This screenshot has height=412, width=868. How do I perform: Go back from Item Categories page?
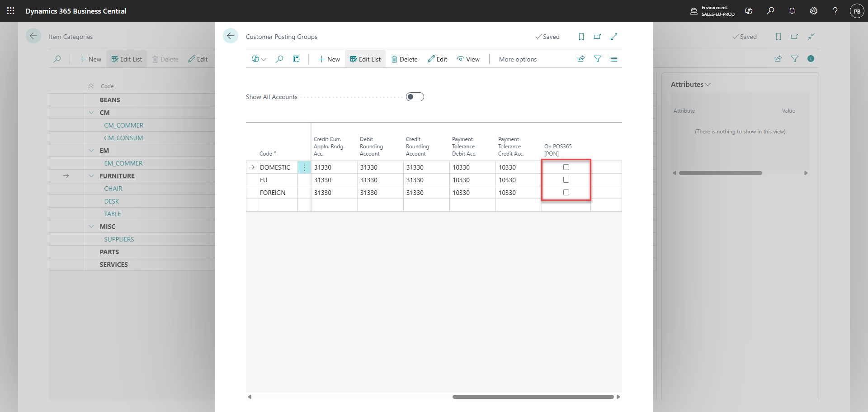tap(33, 36)
